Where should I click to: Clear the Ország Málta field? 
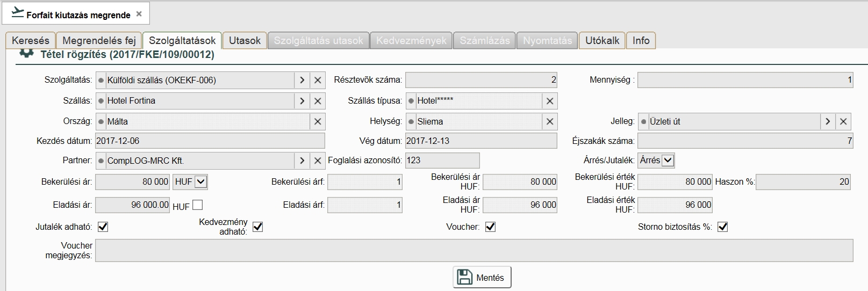click(x=318, y=121)
